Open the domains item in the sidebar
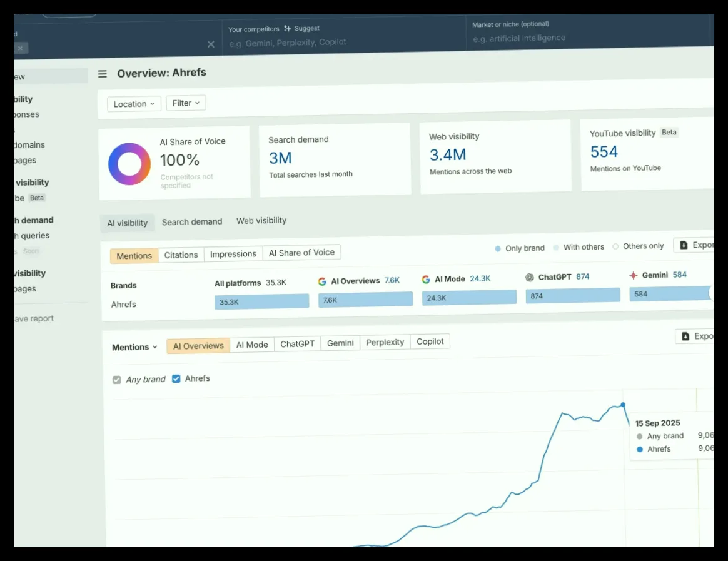The image size is (728, 561). (29, 145)
